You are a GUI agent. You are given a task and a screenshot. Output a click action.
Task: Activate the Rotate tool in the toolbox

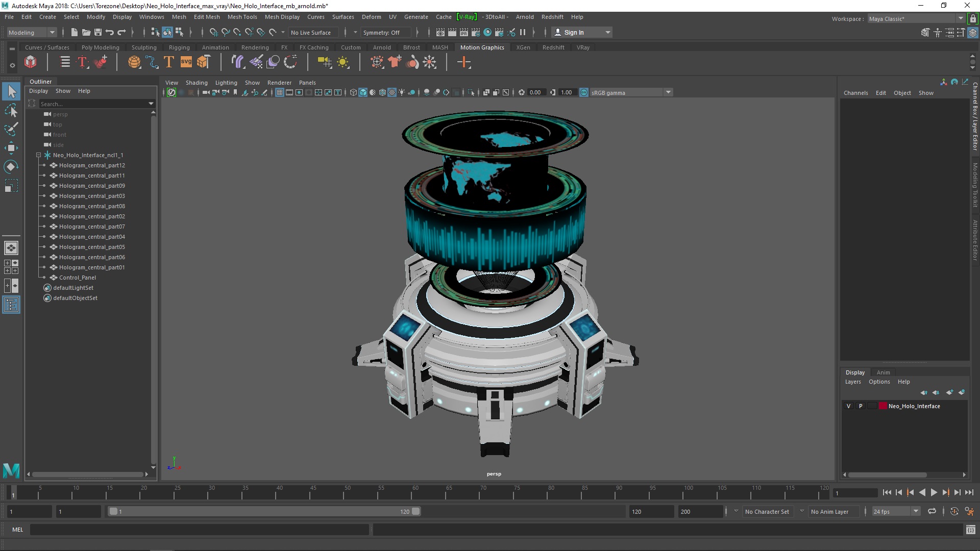[x=11, y=167]
